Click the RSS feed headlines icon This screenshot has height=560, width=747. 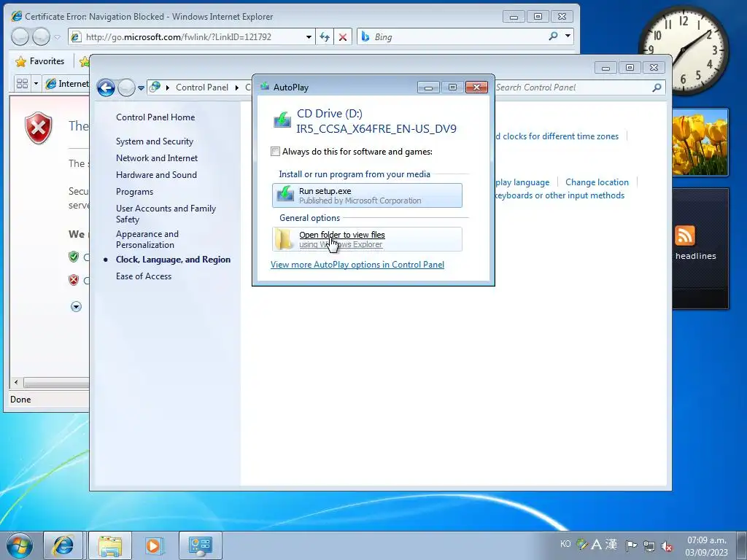tap(684, 236)
